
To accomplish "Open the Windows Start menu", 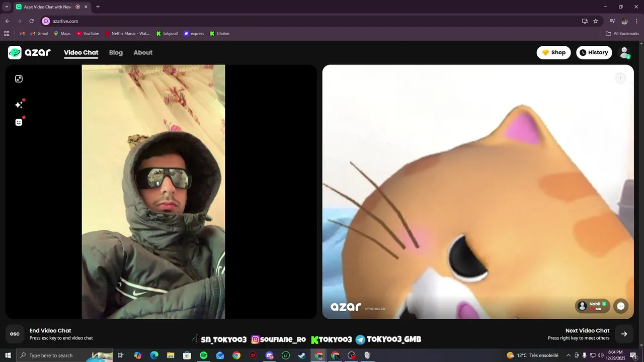I will tap(8, 355).
